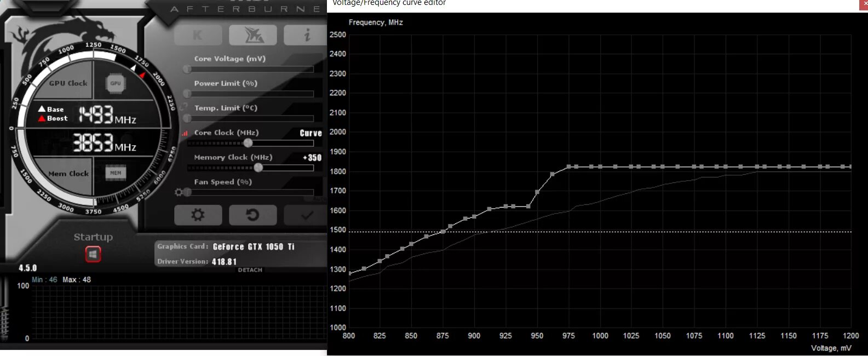Click the MEM chip icon

pos(116,173)
